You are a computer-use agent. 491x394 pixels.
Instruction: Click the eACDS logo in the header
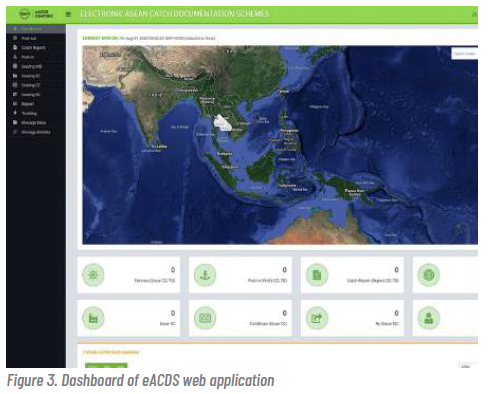(36, 14)
